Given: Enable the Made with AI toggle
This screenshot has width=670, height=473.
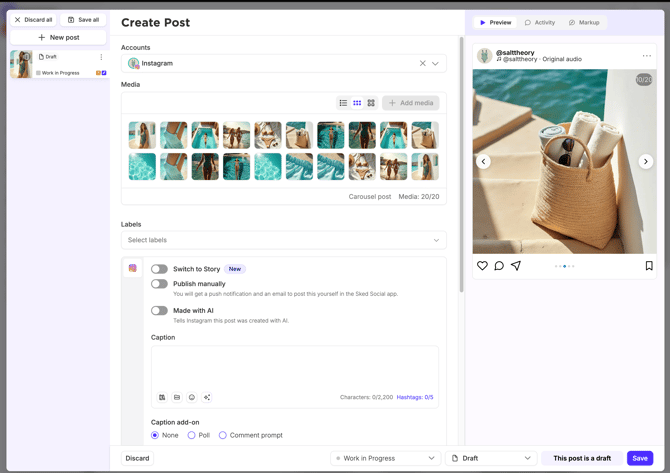Looking at the screenshot, I should (159, 311).
